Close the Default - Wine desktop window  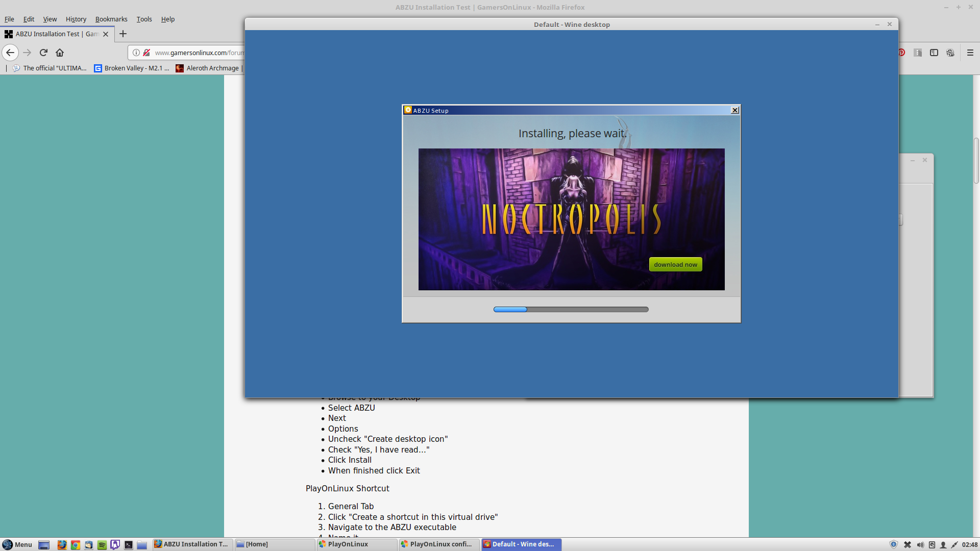[x=890, y=24]
